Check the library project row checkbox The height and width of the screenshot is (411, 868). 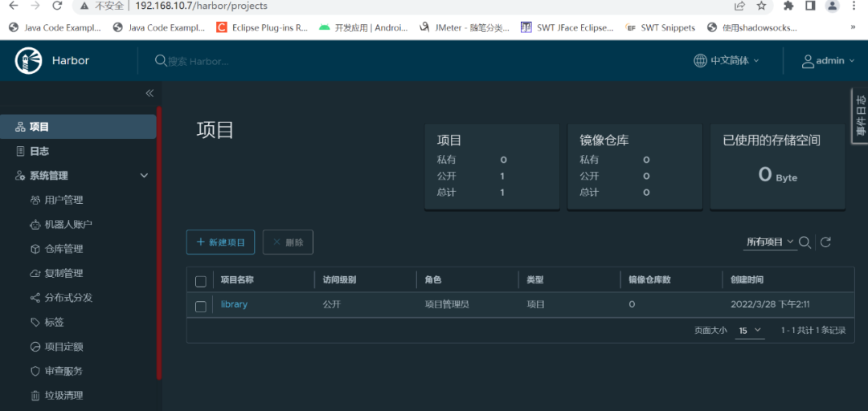201,306
